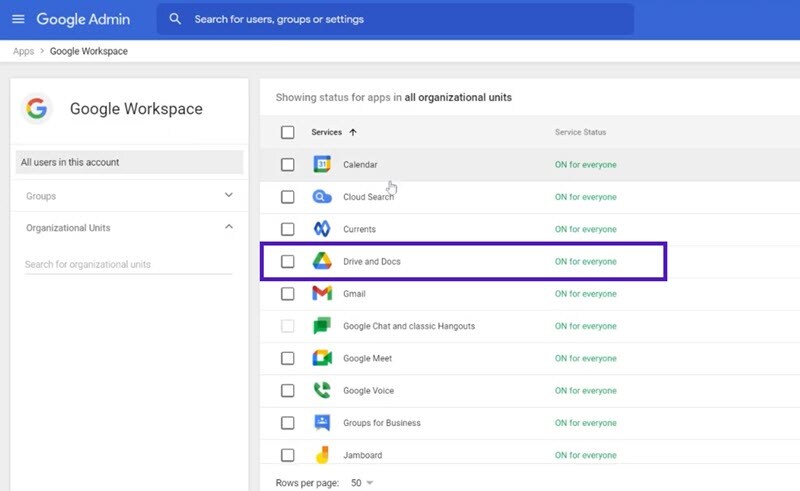Toggle sort arrow beside Services header

pos(353,132)
